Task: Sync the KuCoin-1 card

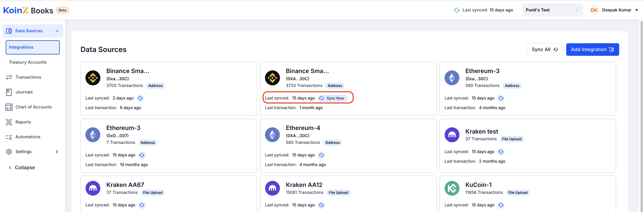Action: coord(501,205)
